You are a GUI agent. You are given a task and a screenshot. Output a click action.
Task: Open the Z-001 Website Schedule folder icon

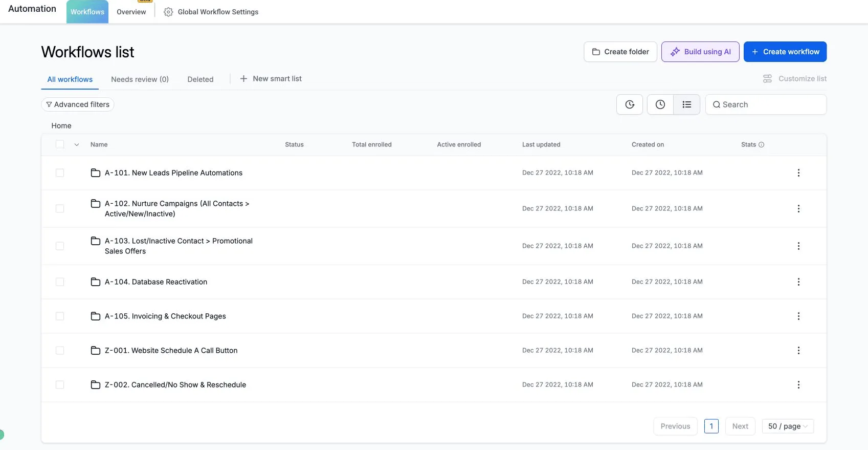[x=96, y=351]
